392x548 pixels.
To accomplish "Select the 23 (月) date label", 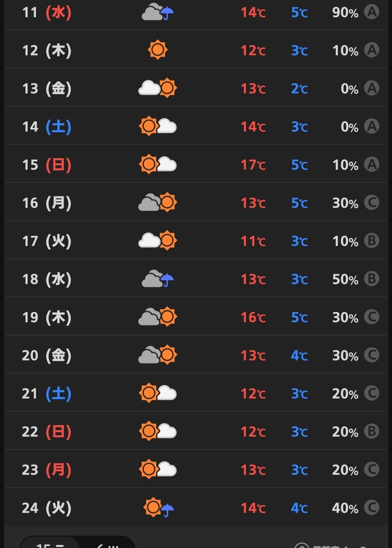I will pyautogui.click(x=47, y=470).
